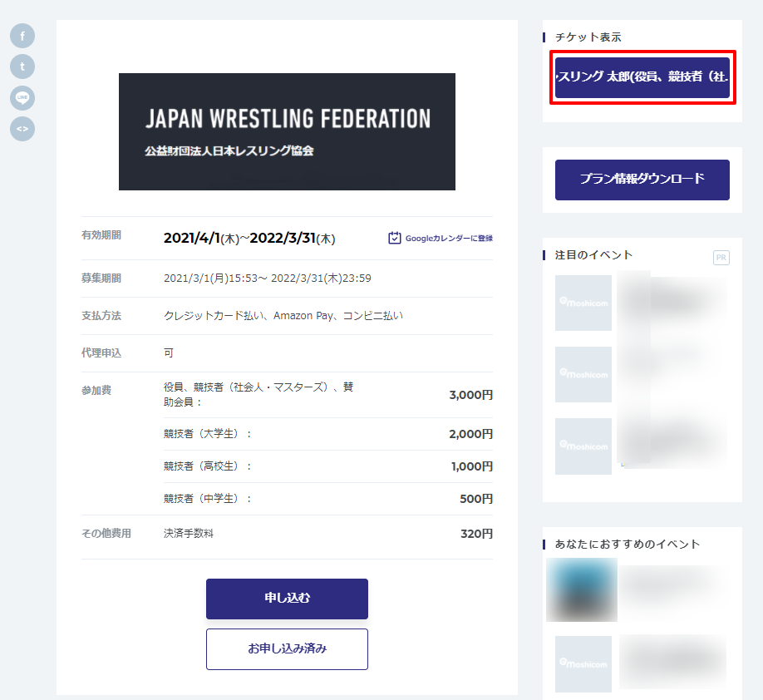Open the third featured event listing

tap(640, 446)
